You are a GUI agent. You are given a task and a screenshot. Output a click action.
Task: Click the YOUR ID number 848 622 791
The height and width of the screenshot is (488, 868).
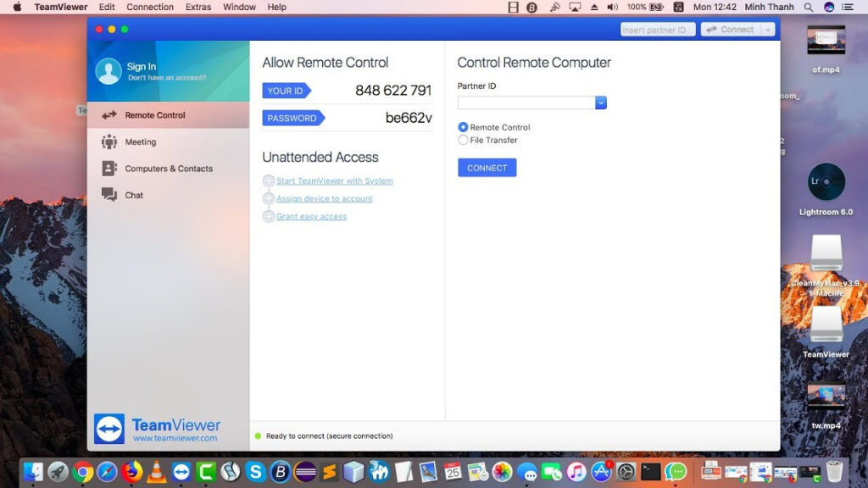pos(393,90)
